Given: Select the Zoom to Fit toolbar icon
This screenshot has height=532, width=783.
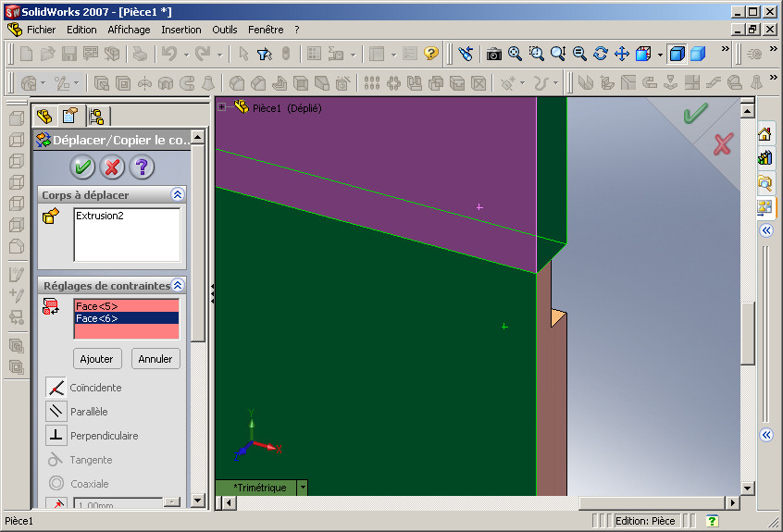Looking at the screenshot, I should point(515,54).
